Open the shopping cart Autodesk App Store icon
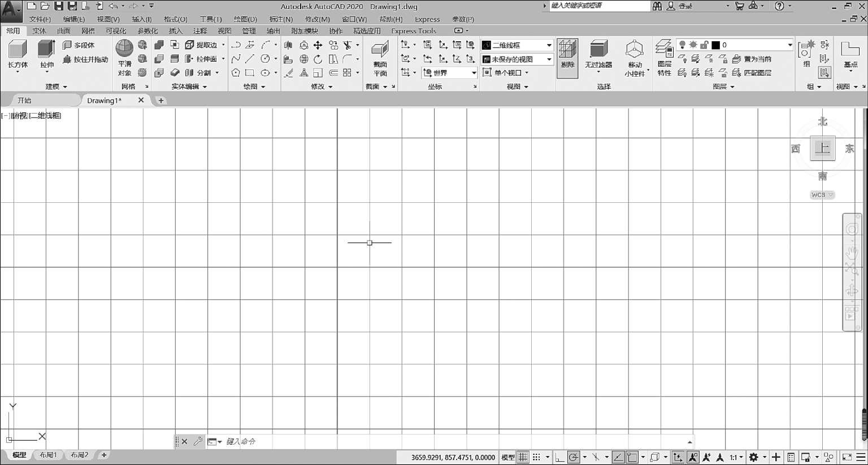This screenshot has height=465, width=868. (x=739, y=6)
